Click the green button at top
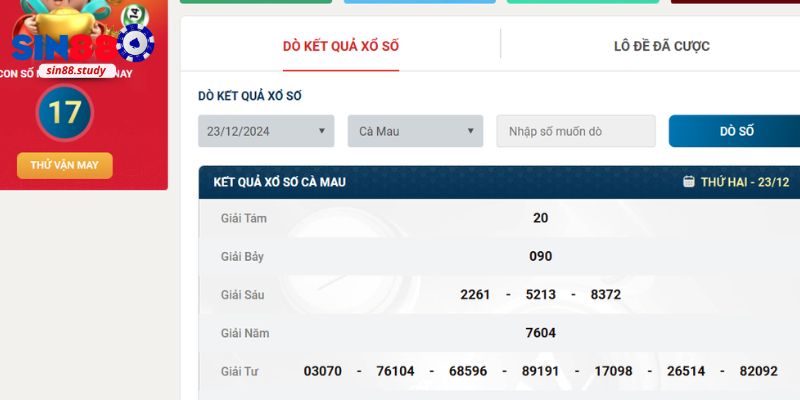This screenshot has height=400, width=800. (257, 2)
